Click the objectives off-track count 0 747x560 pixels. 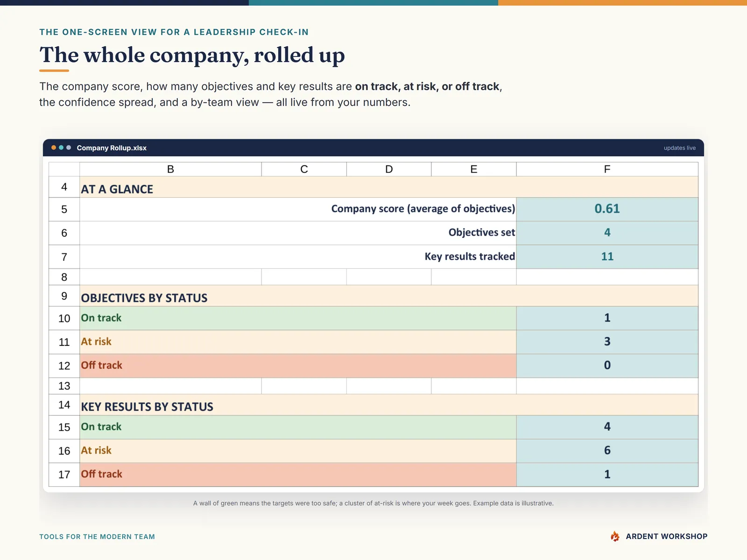pos(607,366)
